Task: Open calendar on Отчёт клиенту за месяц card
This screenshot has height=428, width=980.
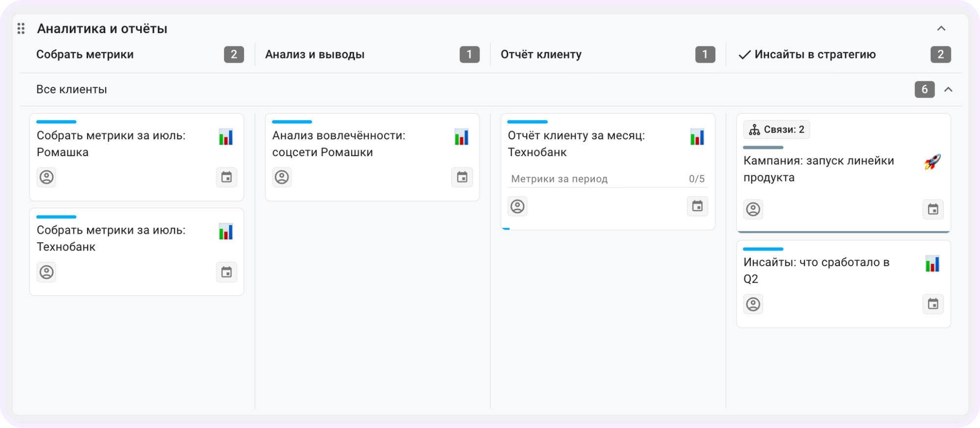Action: click(x=697, y=206)
